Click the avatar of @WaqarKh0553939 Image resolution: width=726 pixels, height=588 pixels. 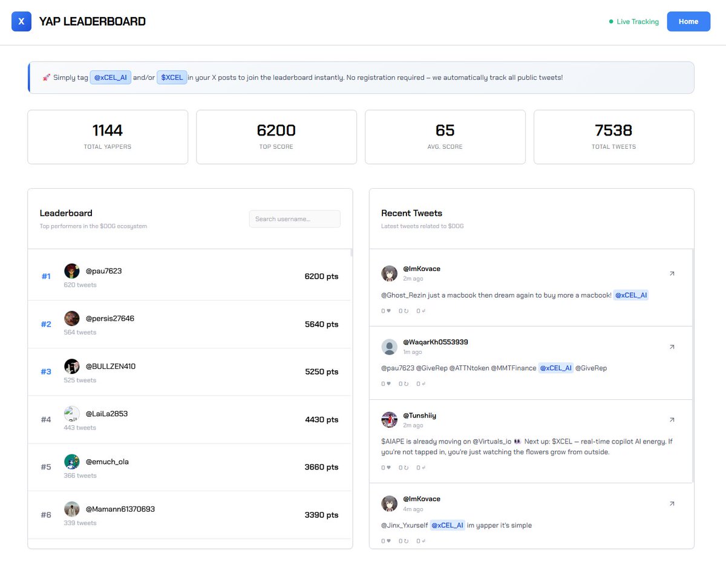coord(389,347)
